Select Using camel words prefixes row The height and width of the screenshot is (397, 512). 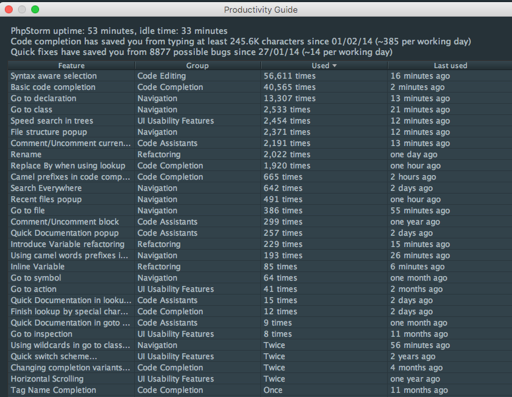click(260, 256)
